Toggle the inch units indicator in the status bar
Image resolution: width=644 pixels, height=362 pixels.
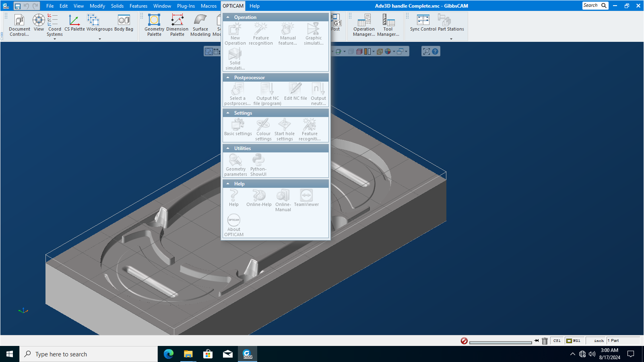599,341
